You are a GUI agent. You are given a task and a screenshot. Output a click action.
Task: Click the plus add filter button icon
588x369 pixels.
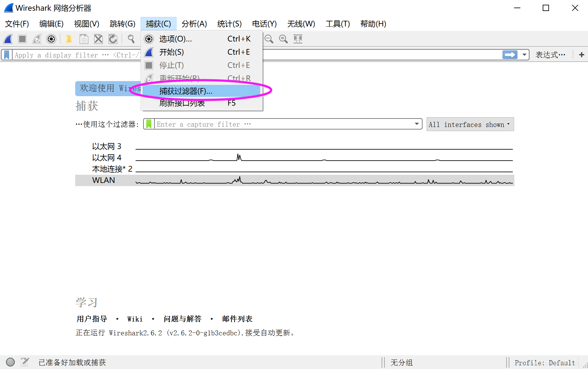click(582, 55)
